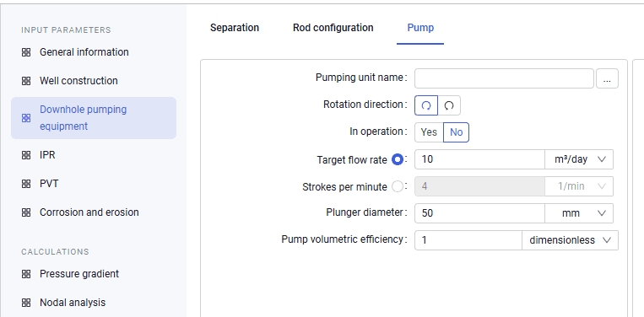This screenshot has height=317, width=644.
Task: Expand the dimensionless efficiency unit dropdown
Action: tap(570, 240)
